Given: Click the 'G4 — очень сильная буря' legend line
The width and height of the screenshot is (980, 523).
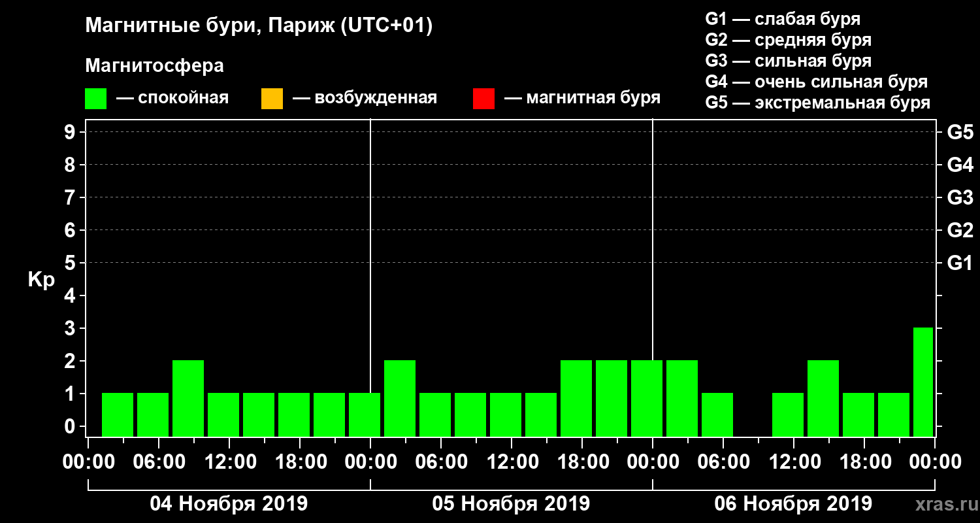Looking at the screenshot, I should tap(817, 82).
